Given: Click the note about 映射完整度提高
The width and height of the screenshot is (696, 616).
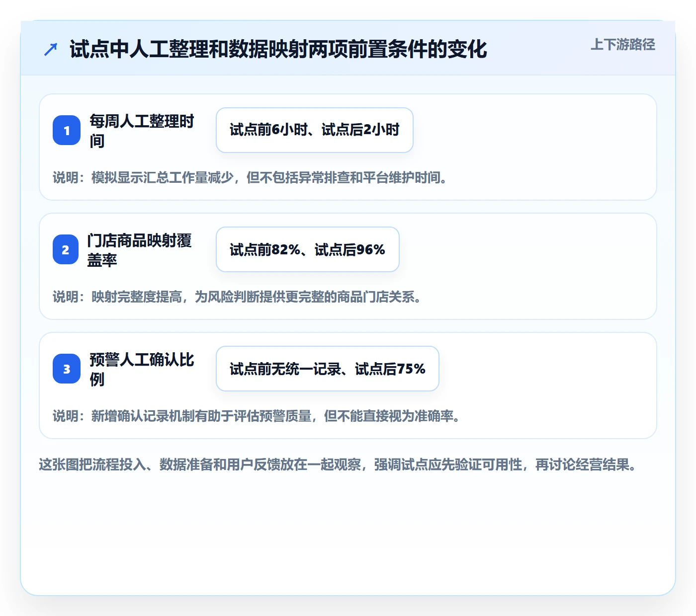Looking at the screenshot, I should (237, 297).
